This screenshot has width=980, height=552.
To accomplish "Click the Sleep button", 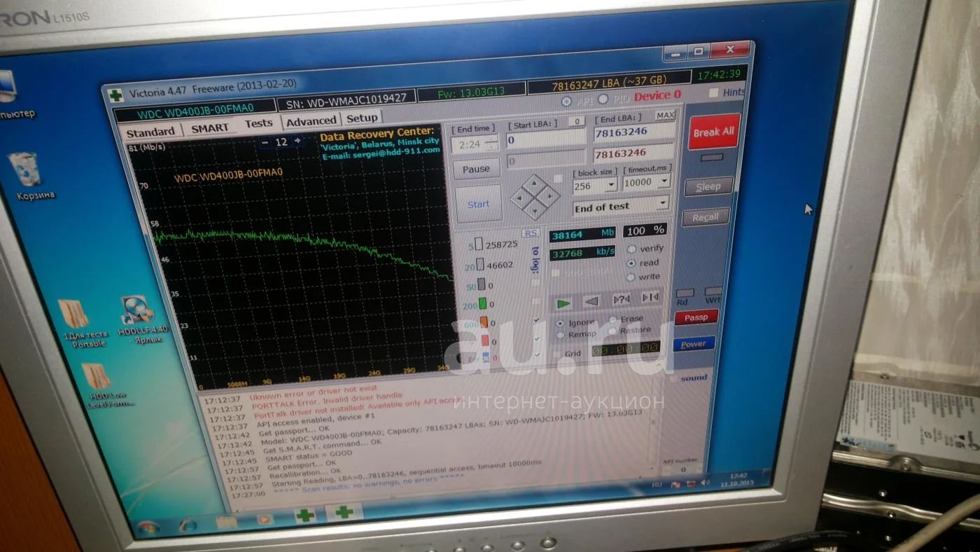I will (x=708, y=186).
